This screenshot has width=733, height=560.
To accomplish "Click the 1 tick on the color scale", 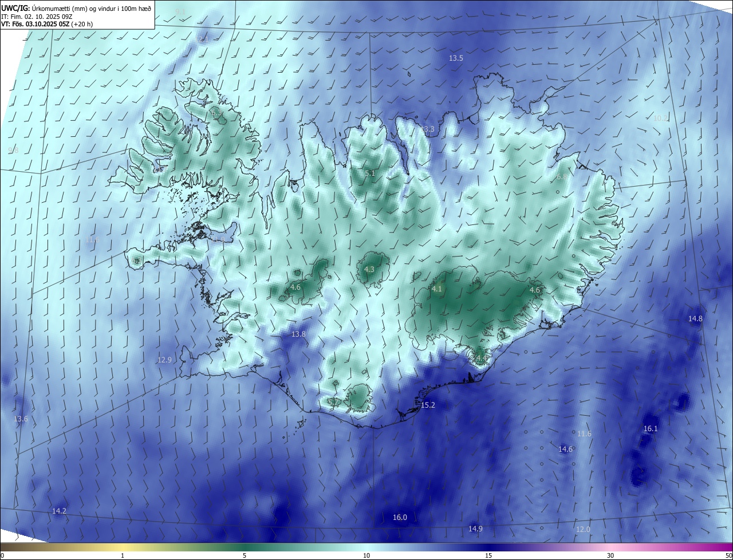I will pos(123,555).
